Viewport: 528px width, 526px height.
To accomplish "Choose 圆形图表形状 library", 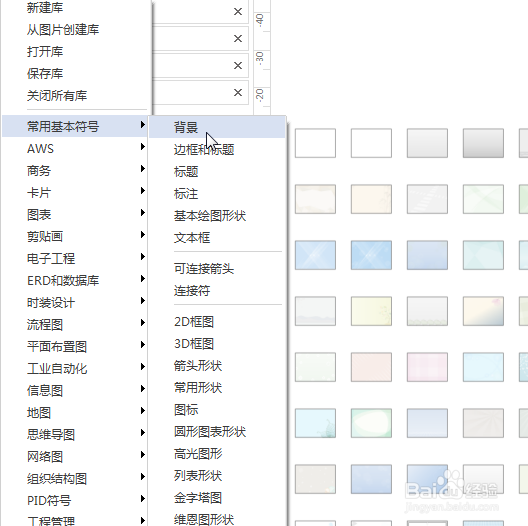I will (218, 432).
